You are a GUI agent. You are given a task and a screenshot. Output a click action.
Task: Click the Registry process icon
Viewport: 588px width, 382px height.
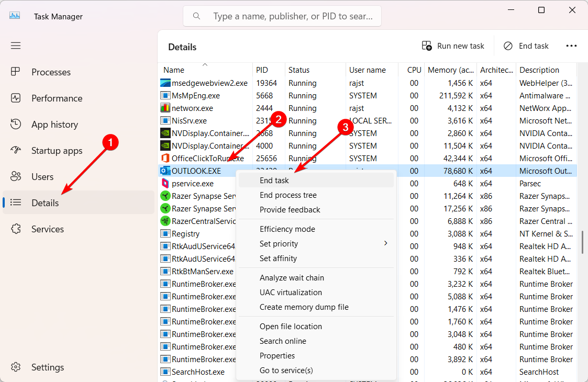165,233
